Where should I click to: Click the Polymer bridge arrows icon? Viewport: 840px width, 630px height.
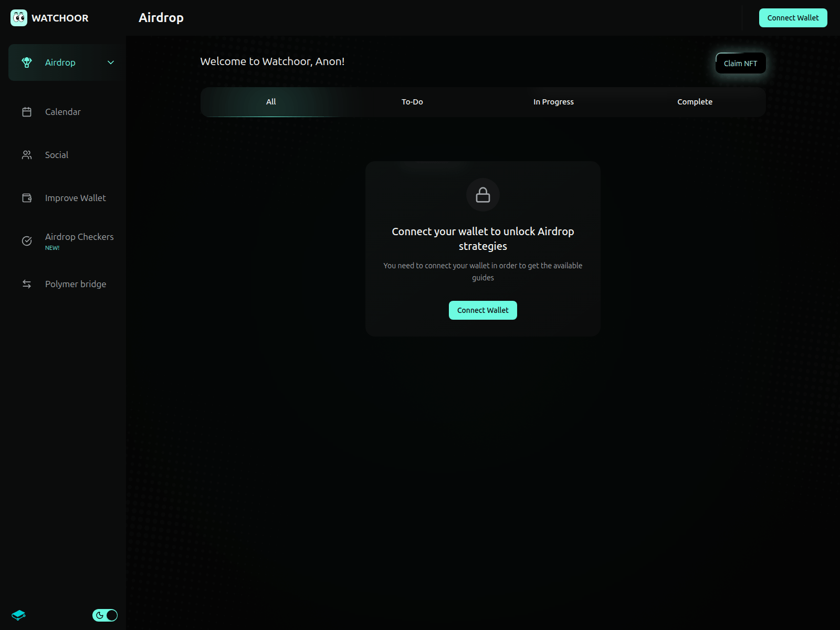[x=27, y=283]
